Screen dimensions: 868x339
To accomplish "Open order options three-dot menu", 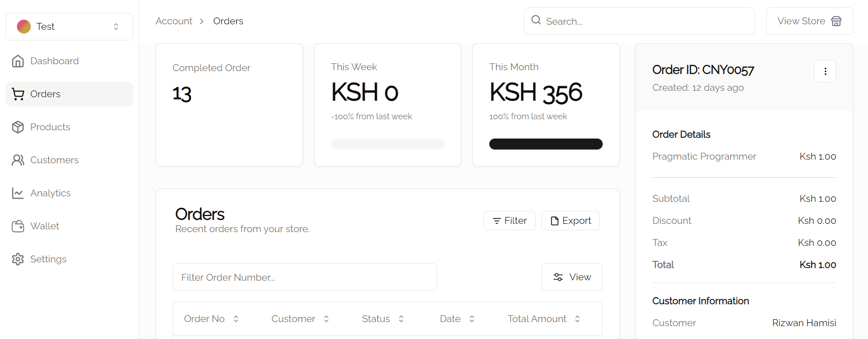I will point(825,71).
